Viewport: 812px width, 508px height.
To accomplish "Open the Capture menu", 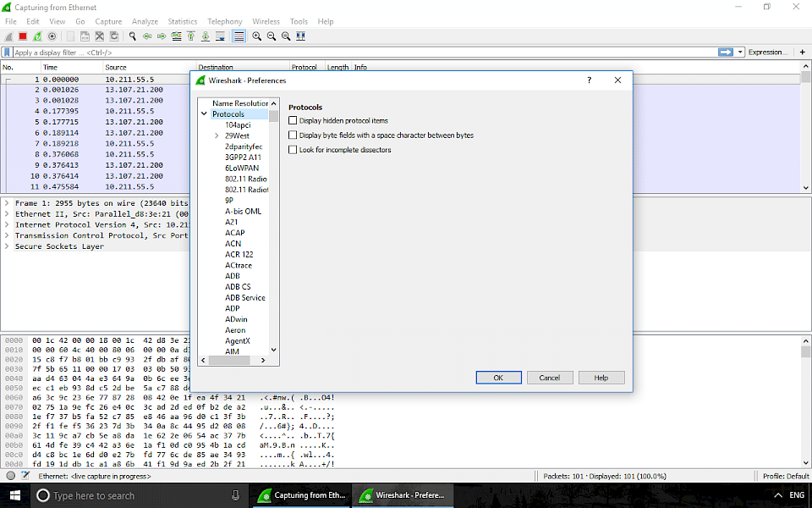I will pyautogui.click(x=108, y=21).
